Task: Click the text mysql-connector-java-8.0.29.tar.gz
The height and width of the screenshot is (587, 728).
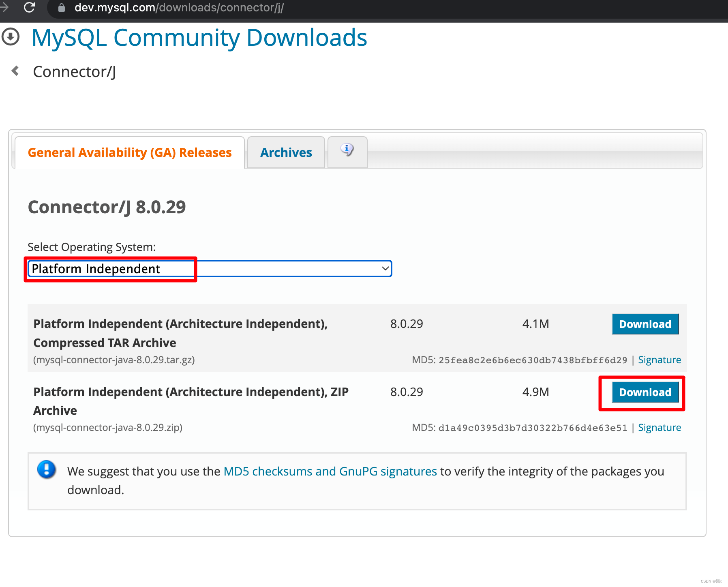Action: pyautogui.click(x=114, y=360)
